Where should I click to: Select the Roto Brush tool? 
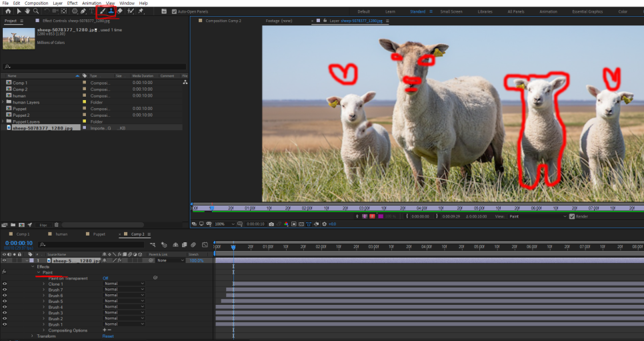(131, 11)
